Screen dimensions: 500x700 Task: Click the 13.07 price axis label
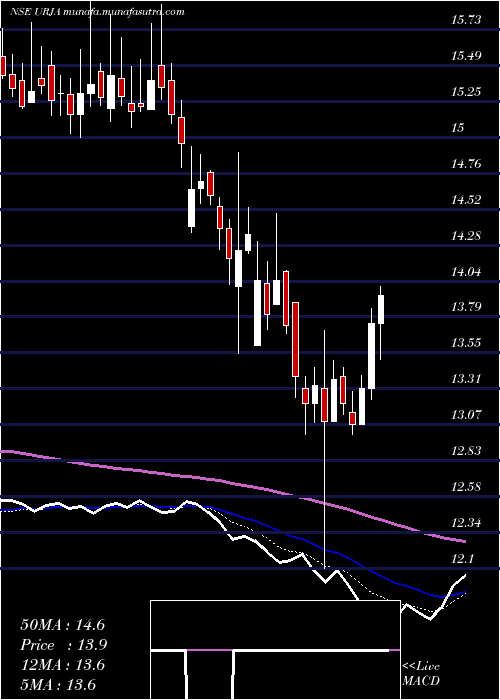467,415
